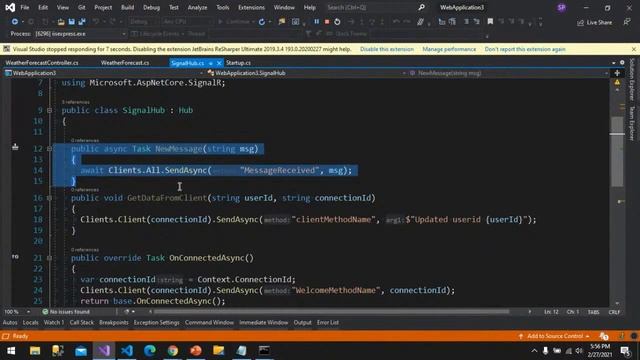Click the Send Feedback icon near Live Share
This screenshot has width=640, height=360.
(x=627, y=22)
